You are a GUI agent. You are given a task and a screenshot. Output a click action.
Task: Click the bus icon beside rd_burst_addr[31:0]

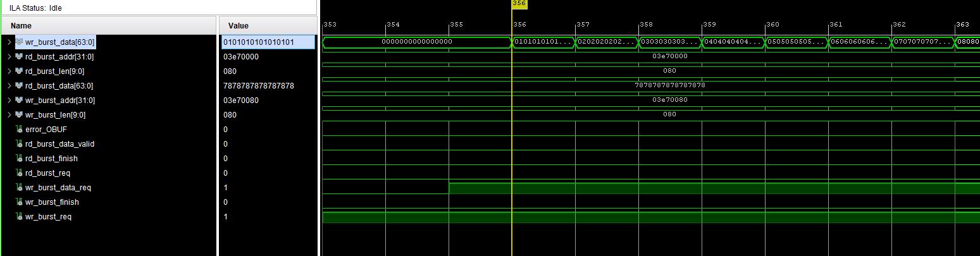coord(19,56)
